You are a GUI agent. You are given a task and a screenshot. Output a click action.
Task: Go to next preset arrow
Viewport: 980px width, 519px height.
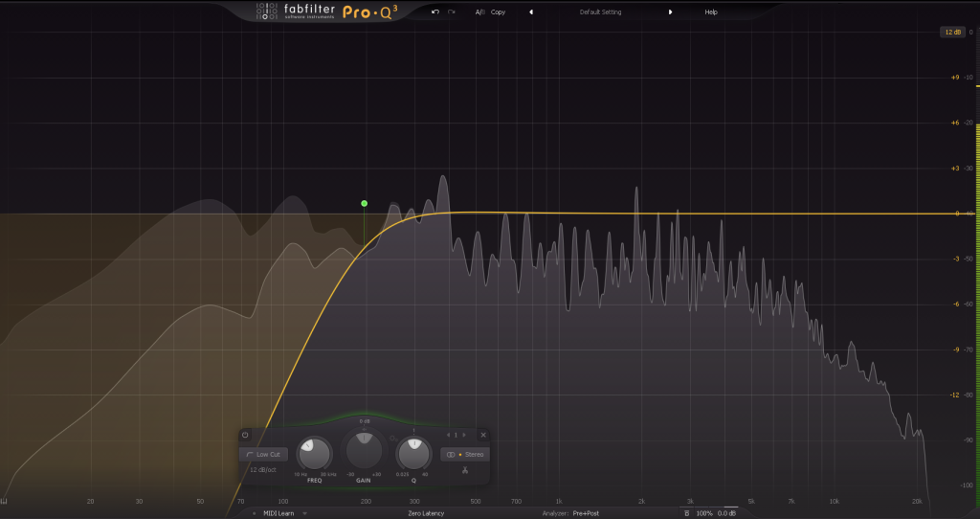(x=670, y=12)
